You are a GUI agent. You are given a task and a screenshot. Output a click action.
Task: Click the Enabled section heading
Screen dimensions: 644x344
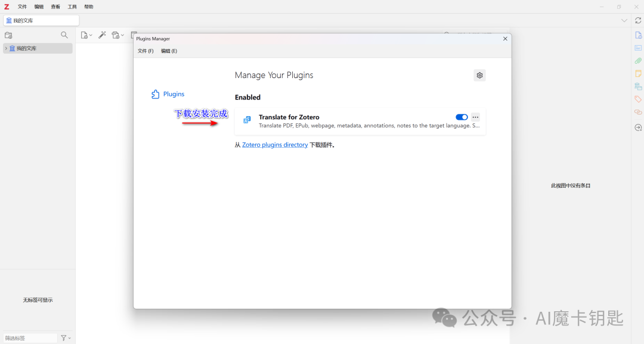point(247,97)
